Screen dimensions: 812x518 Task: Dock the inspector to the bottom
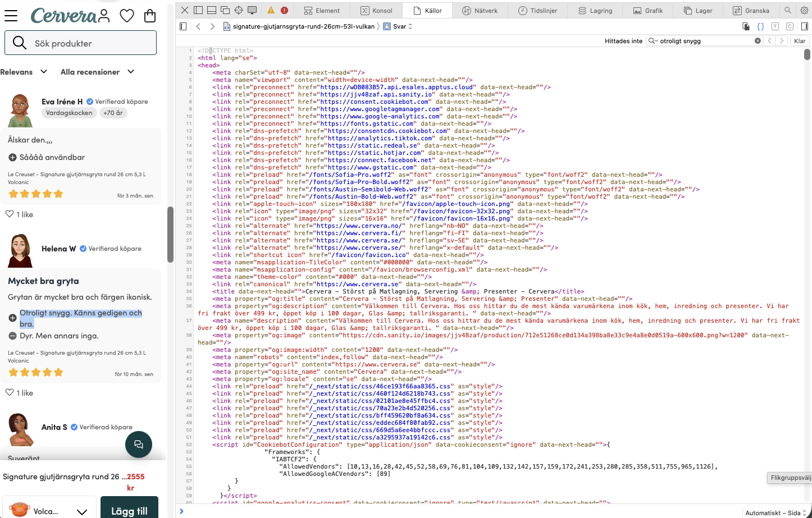(x=212, y=10)
